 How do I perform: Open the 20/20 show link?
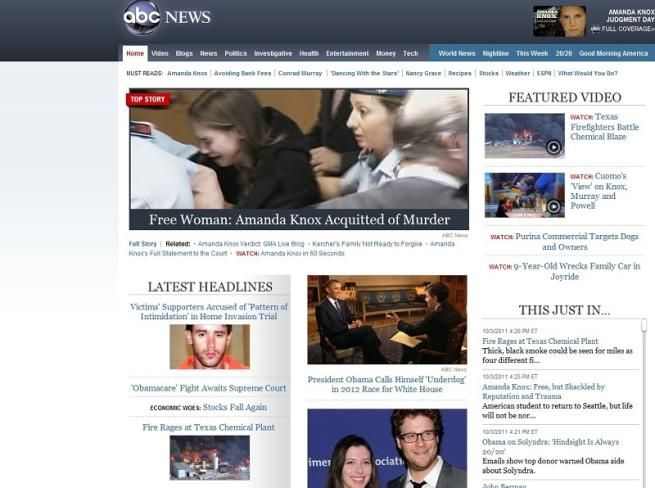click(564, 53)
